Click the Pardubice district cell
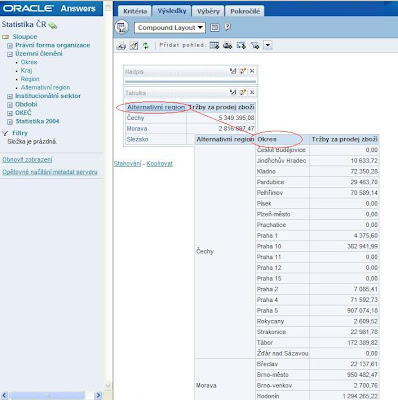Image resolution: width=398 pixels, height=400 pixels. pyautogui.click(x=282, y=182)
